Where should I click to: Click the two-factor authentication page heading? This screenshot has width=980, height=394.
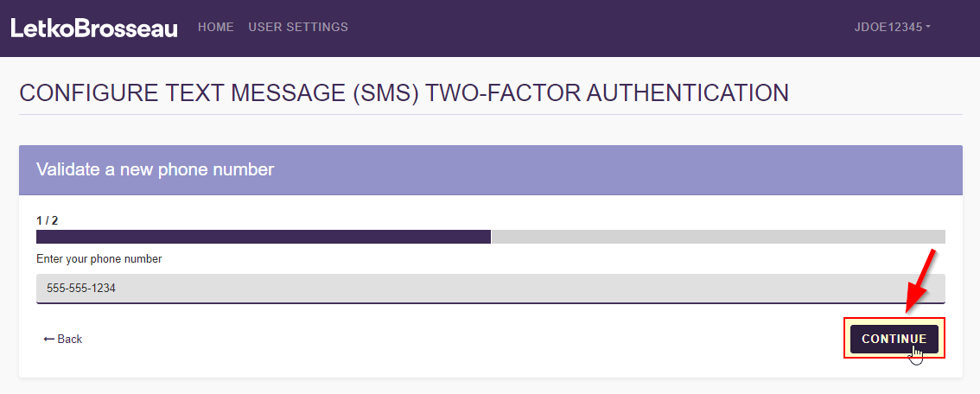(x=404, y=93)
